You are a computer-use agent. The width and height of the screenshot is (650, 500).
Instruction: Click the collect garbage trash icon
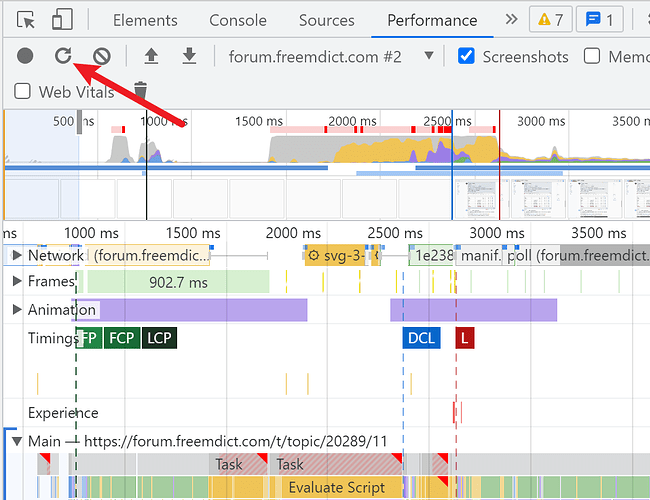(x=141, y=92)
